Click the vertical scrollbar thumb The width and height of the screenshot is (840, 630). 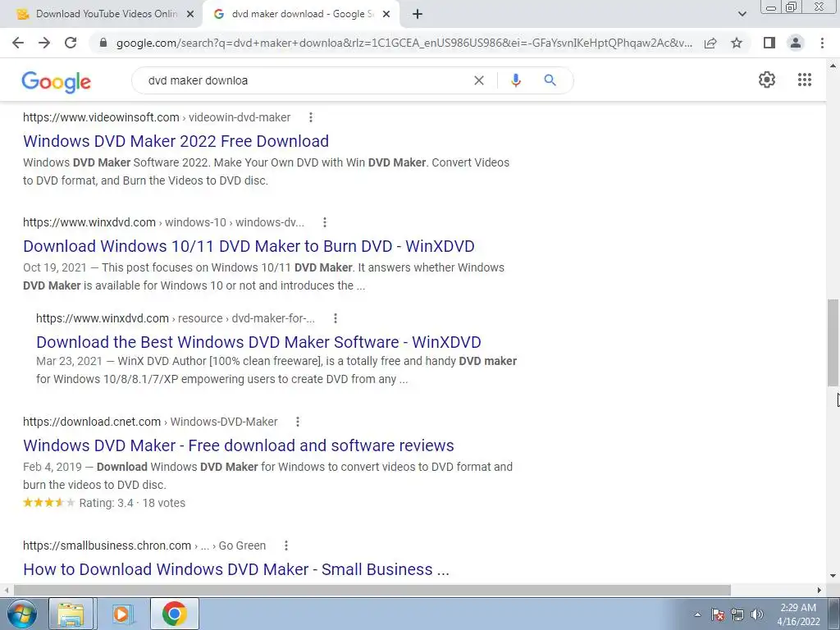point(833,342)
